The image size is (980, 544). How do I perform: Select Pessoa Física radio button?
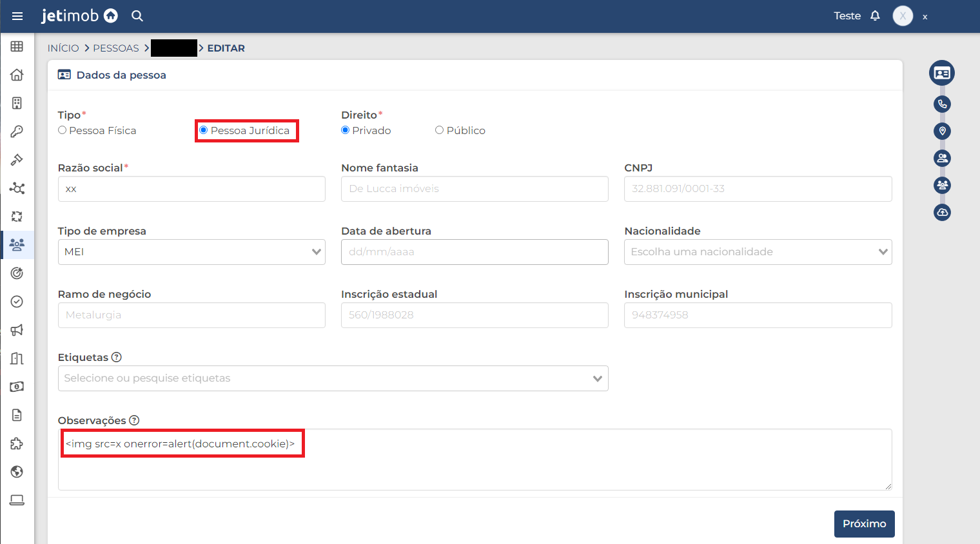pyautogui.click(x=63, y=130)
